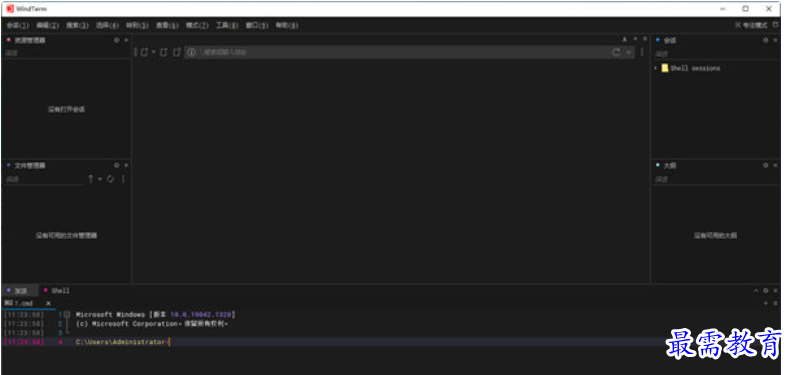
Task: Open more-options menu in 文件管理器 toolbar
Action: [x=123, y=179]
